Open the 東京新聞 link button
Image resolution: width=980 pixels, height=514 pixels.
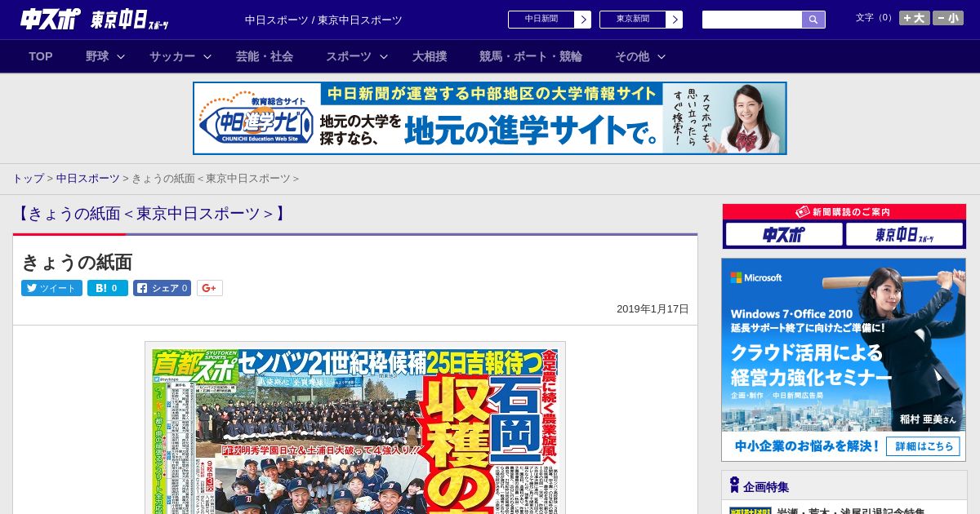click(633, 20)
